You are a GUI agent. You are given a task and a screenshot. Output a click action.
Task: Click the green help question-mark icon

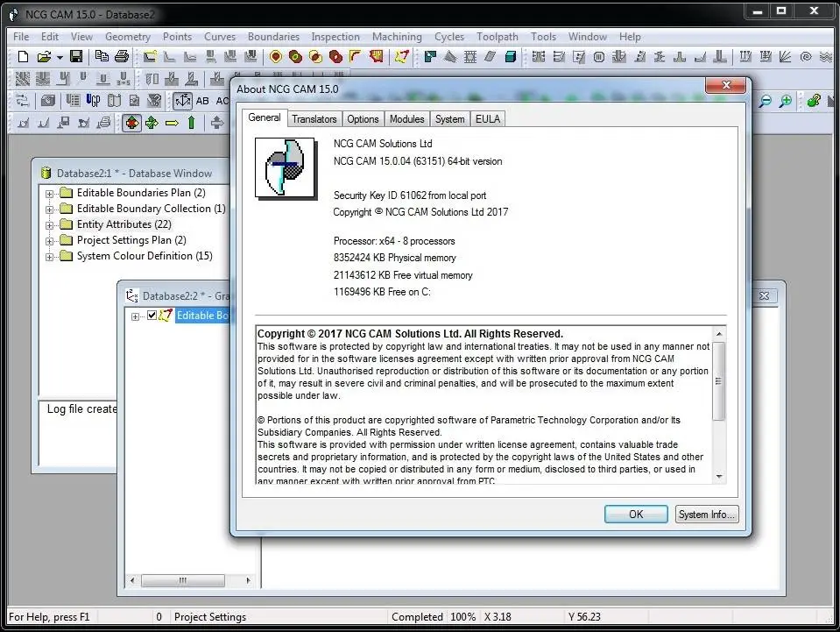814,100
